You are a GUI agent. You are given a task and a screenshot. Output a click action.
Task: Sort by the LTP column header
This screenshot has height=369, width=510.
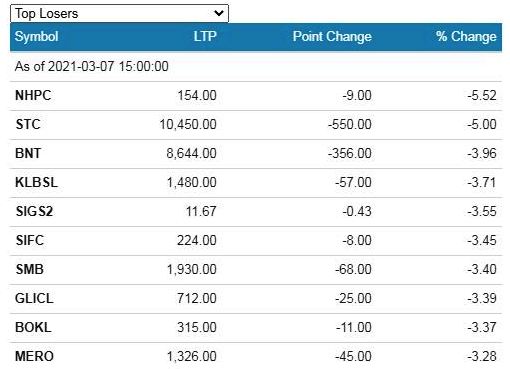(x=205, y=36)
